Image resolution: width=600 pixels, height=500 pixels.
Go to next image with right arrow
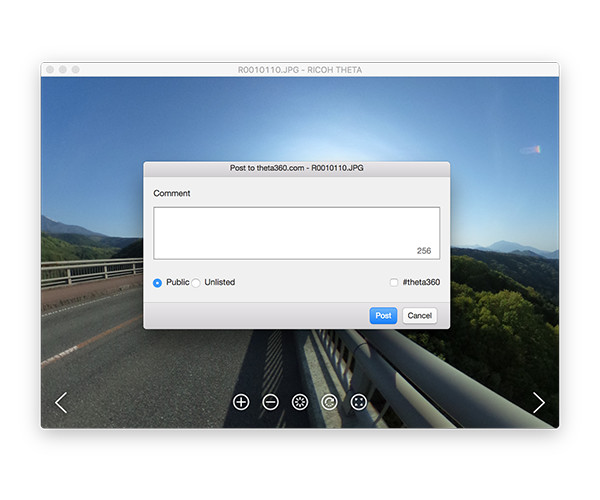point(539,402)
